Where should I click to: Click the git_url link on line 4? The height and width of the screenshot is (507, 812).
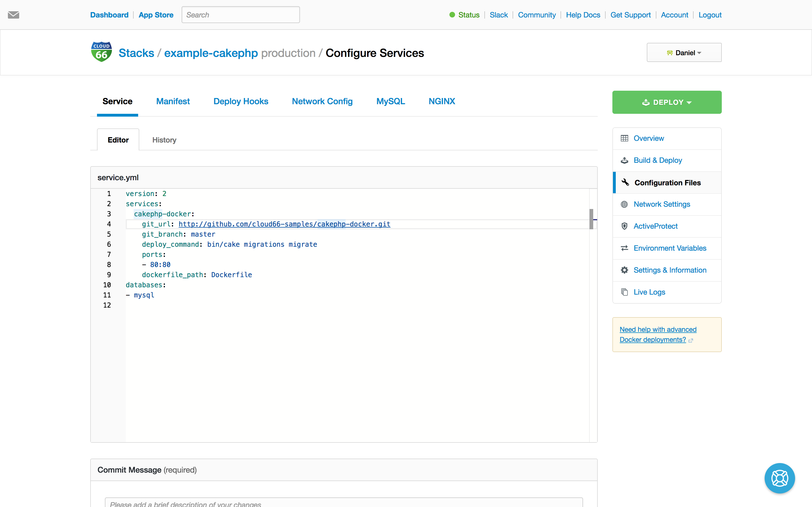point(284,224)
